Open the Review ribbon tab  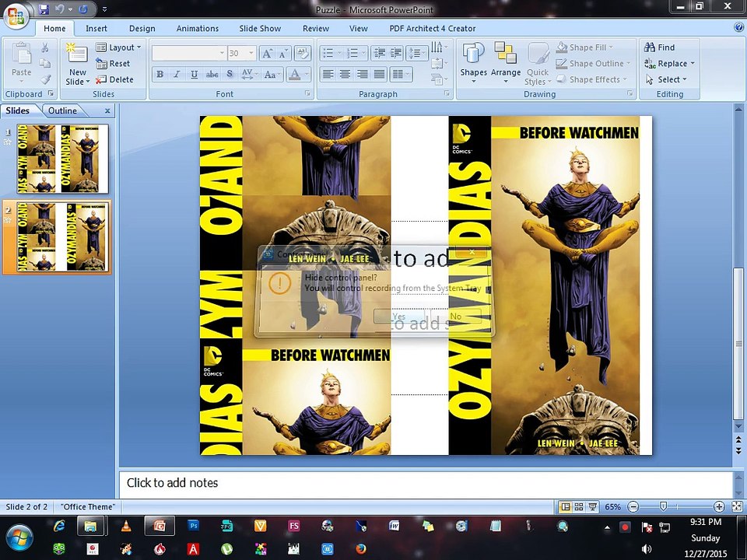(316, 29)
